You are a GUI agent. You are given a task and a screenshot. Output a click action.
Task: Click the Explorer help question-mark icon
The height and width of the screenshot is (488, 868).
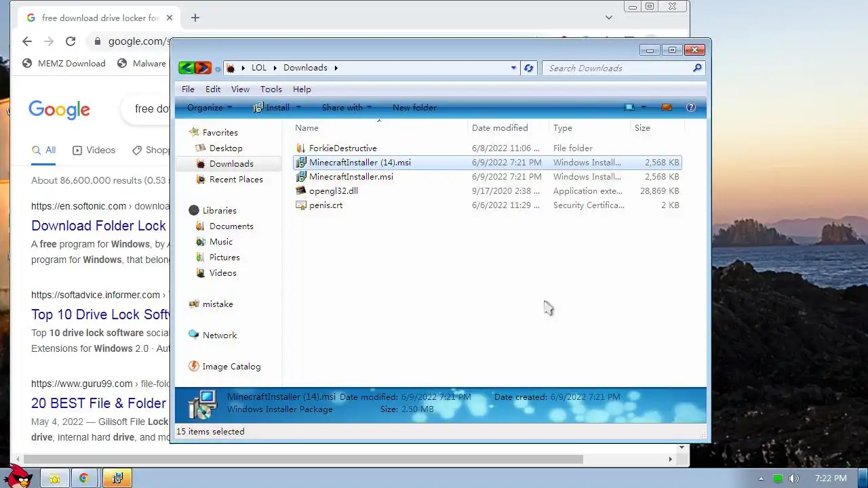pos(691,107)
